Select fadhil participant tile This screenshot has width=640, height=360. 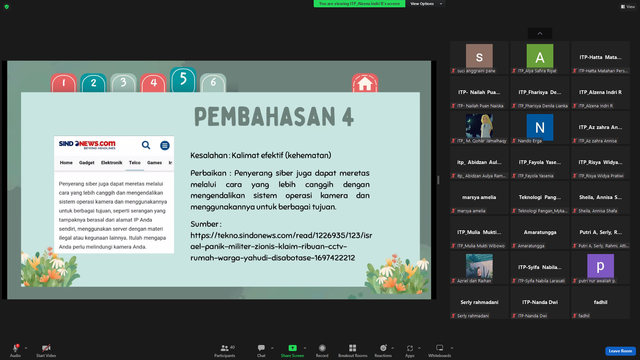600,302
